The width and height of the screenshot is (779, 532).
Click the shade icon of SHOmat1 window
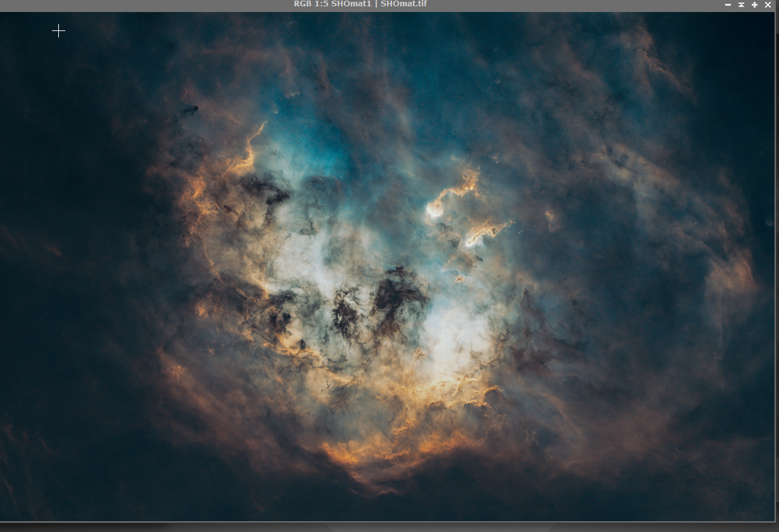coord(741,4)
